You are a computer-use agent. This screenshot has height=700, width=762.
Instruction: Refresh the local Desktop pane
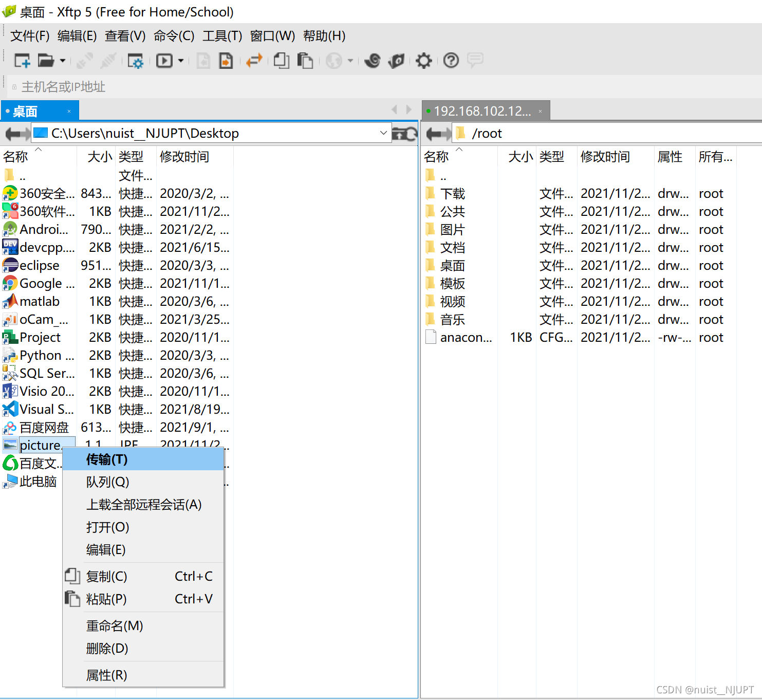[412, 134]
